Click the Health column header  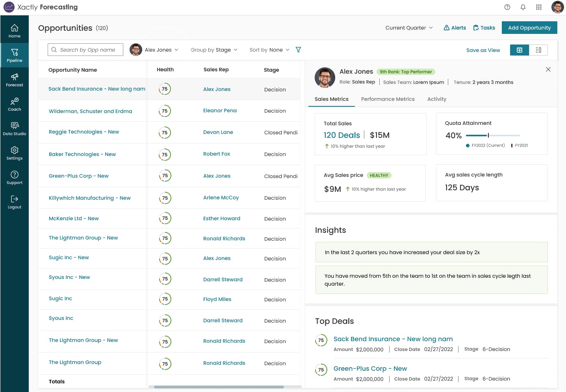click(165, 69)
